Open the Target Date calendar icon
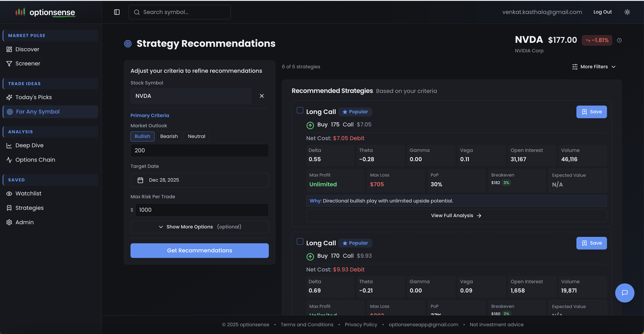Screen dimensions: 644x334 tap(140, 180)
